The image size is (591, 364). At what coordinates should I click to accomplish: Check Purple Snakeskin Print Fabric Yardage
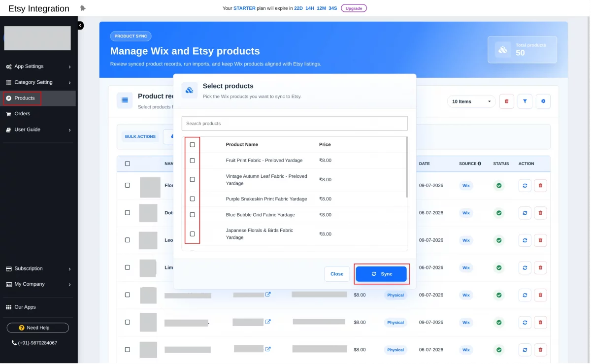coord(192,199)
